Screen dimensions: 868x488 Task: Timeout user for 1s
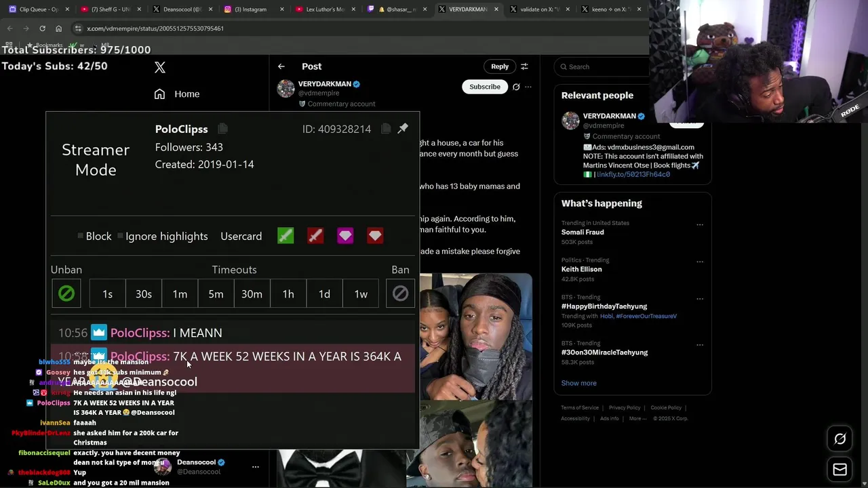click(107, 293)
